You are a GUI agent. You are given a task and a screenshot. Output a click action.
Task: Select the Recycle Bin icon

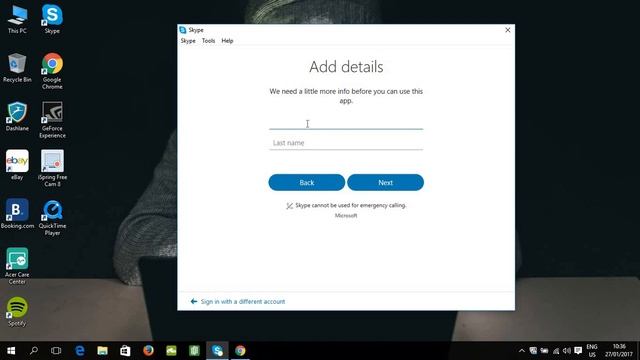[17, 68]
